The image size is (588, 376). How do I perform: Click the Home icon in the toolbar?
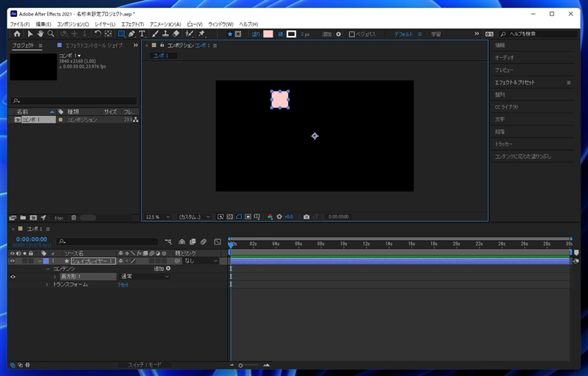[x=17, y=34]
